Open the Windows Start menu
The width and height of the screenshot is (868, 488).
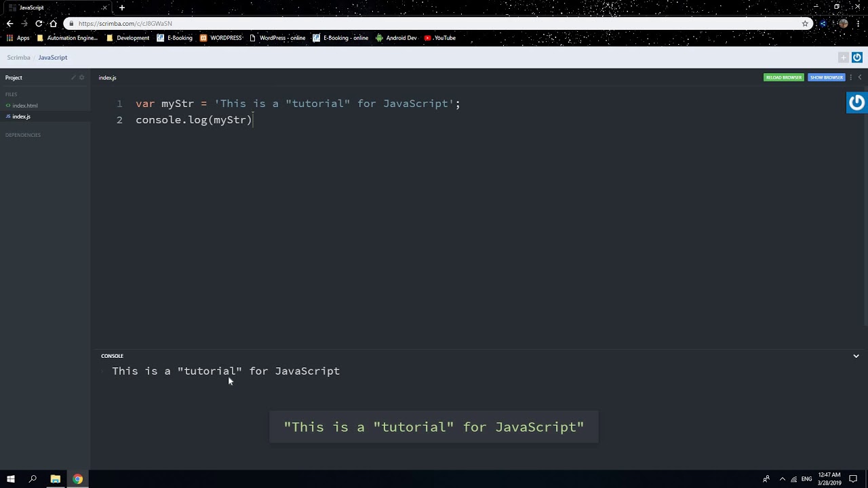11,479
